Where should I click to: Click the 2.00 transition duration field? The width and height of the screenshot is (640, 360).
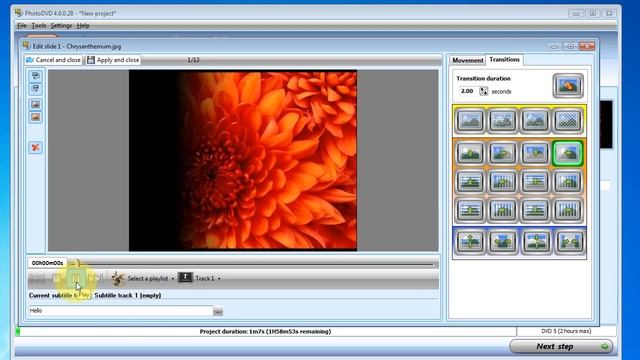[468, 91]
